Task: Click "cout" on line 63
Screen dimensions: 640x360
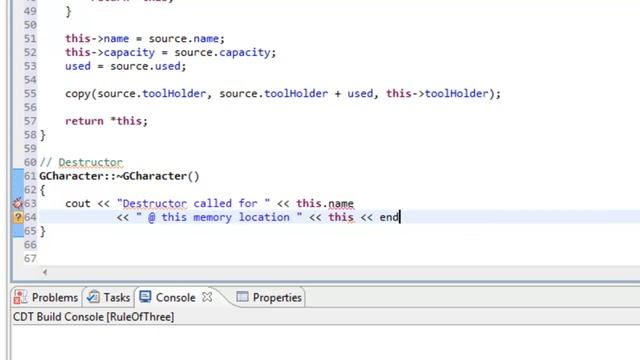Action: click(x=78, y=203)
